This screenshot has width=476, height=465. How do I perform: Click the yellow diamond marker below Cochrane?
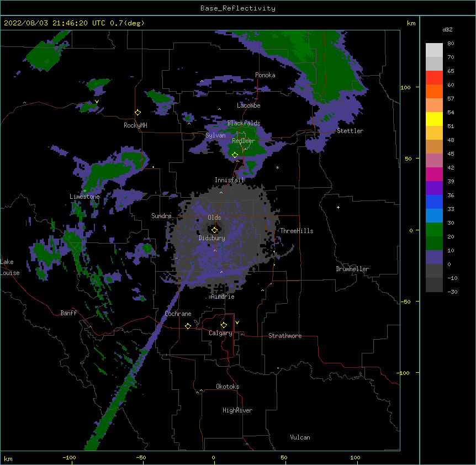(188, 326)
